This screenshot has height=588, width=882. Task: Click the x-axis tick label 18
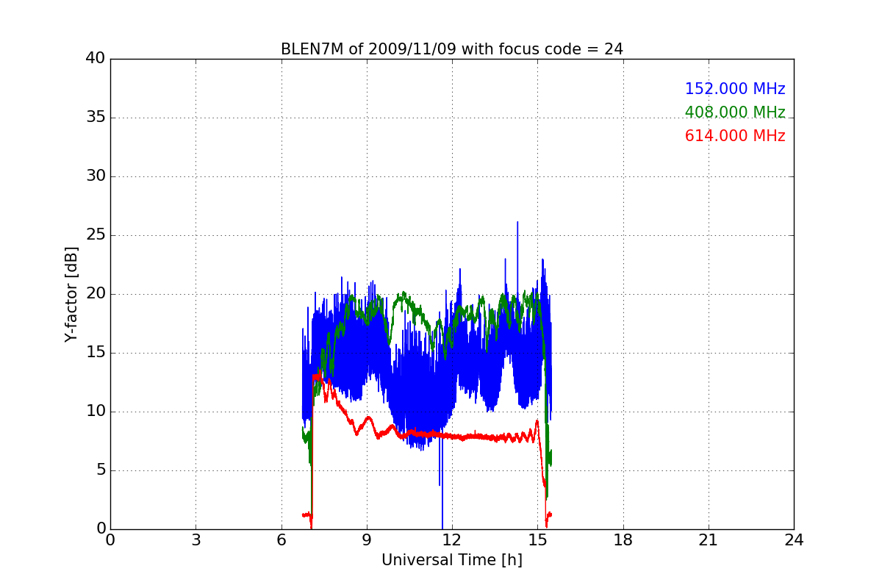tap(623, 540)
